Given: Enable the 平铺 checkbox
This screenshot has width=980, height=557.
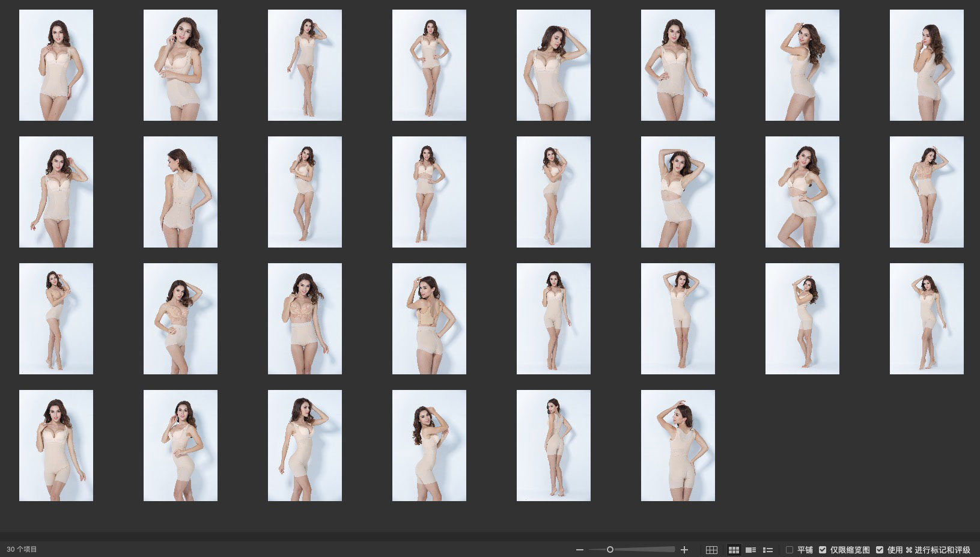Looking at the screenshot, I should coord(790,550).
